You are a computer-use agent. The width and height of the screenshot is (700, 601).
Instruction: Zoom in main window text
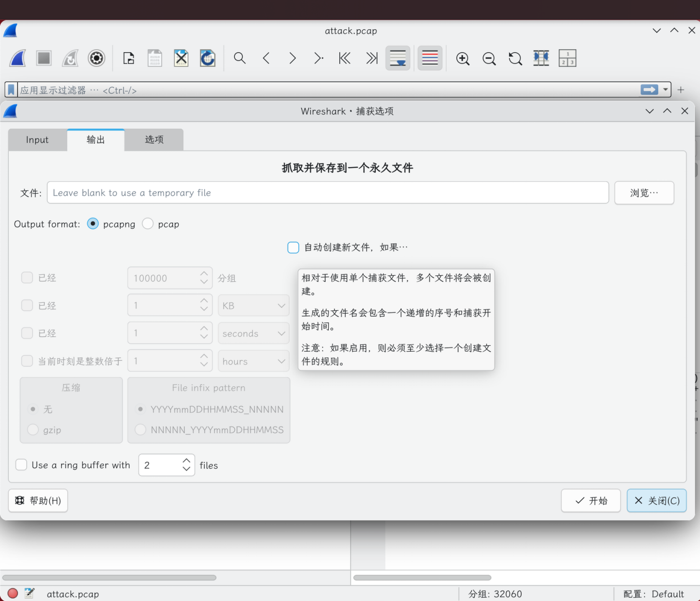coord(463,58)
